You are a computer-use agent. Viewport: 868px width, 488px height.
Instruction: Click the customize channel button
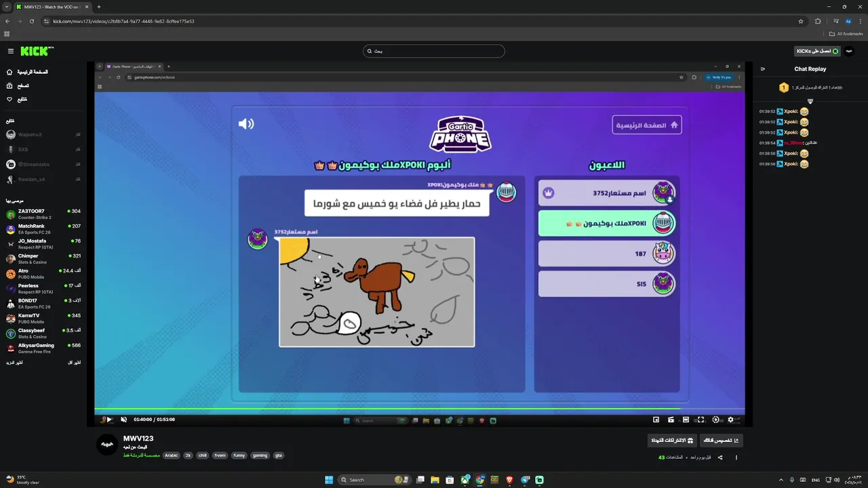pyautogui.click(x=721, y=441)
